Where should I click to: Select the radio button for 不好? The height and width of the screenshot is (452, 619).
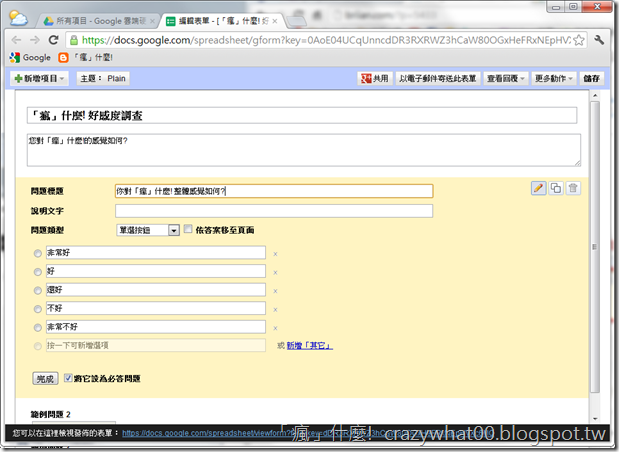tap(38, 309)
